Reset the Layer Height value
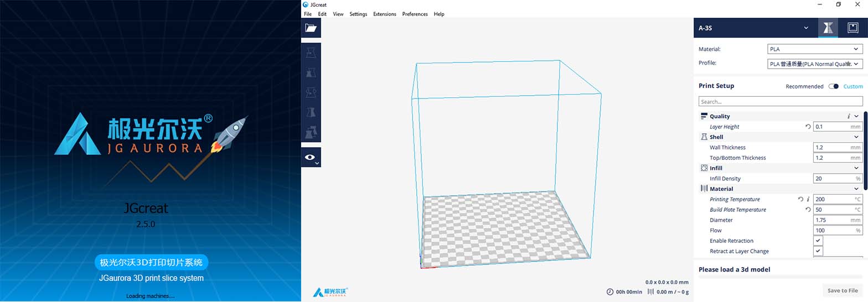The width and height of the screenshot is (868, 302). pos(808,127)
